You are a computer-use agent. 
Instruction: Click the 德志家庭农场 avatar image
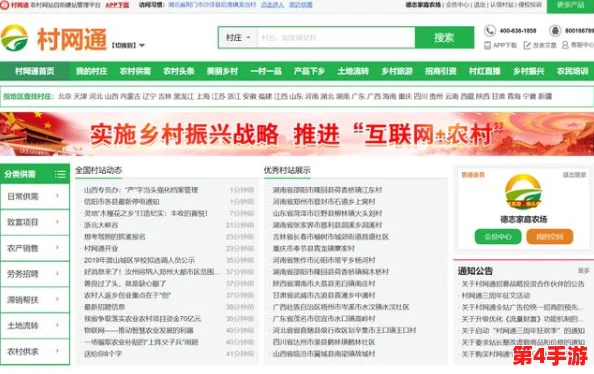pyautogui.click(x=524, y=192)
